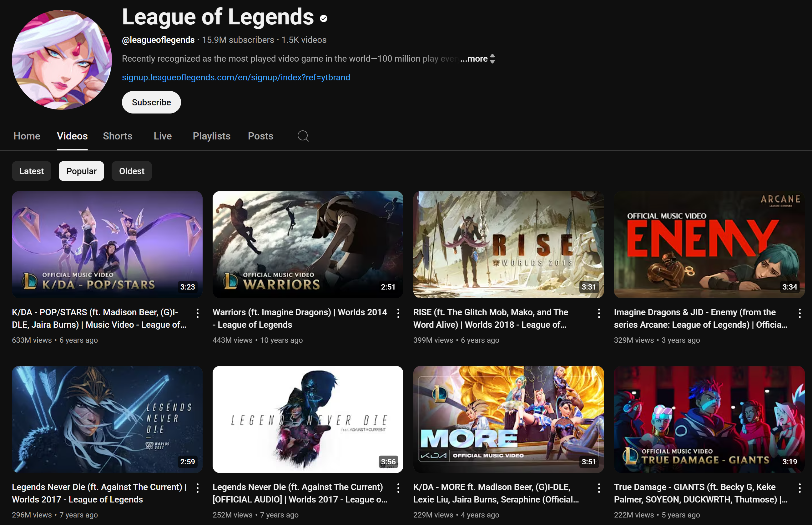Click the League of Legends channel title
The height and width of the screenshot is (525, 812).
point(218,17)
